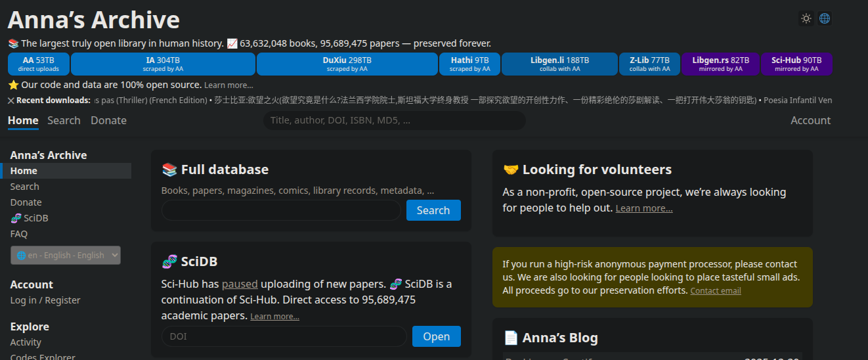
Task: Click the IA 304TB collection bar
Action: point(163,64)
